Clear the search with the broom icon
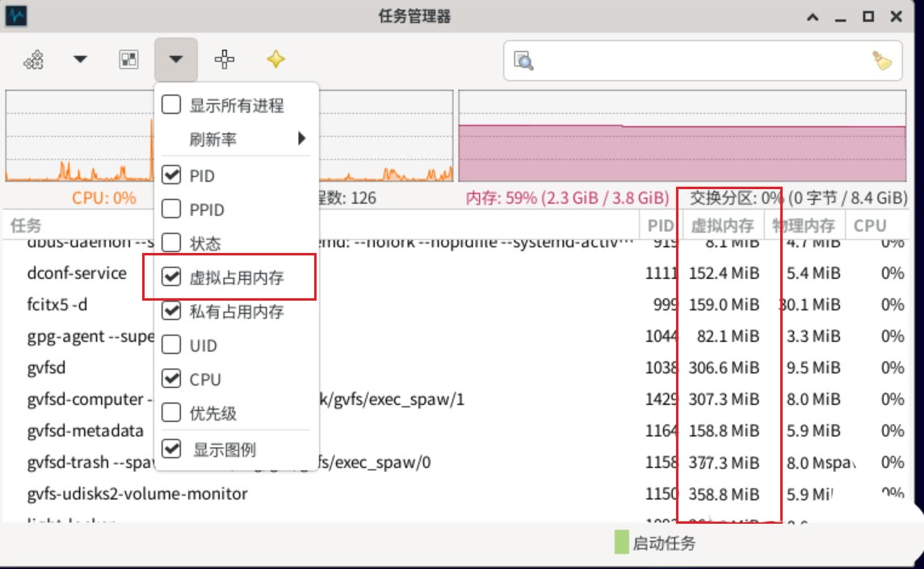Image resolution: width=924 pixels, height=569 pixels. (x=882, y=60)
